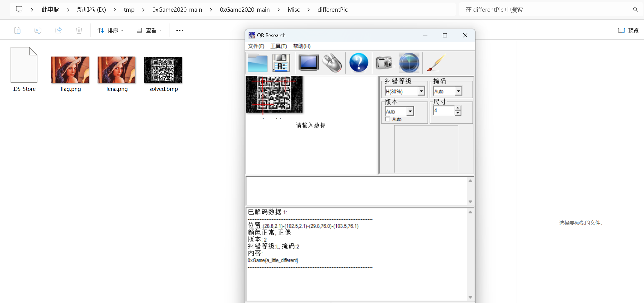The height and width of the screenshot is (303, 644).
Task: Open help via blue question mark icon
Action: pos(359,63)
